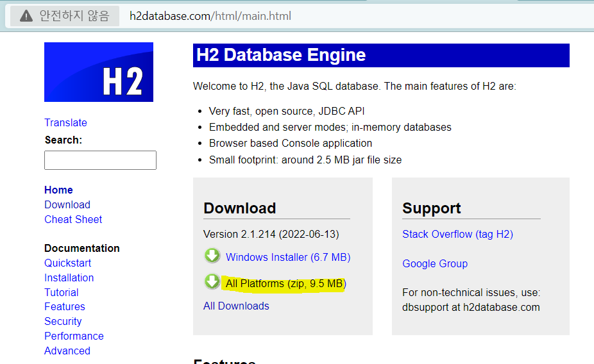This screenshot has height=364, width=594.
Task: Open the Google Group link
Action: tap(435, 264)
